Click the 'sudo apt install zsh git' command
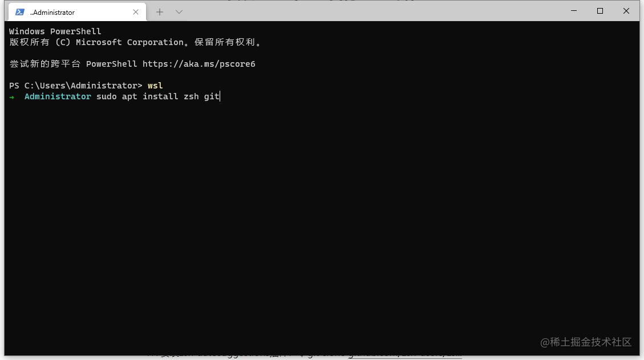Image resolution: width=644 pixels, height=360 pixels. click(158, 96)
